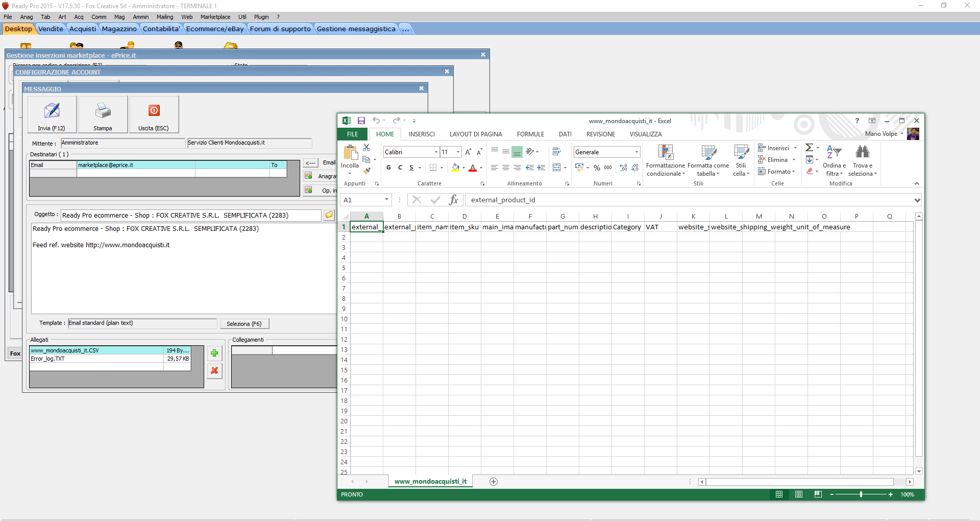Image resolution: width=980 pixels, height=521 pixels.
Task: Click folder icon next to Oggetto field
Action: [329, 215]
